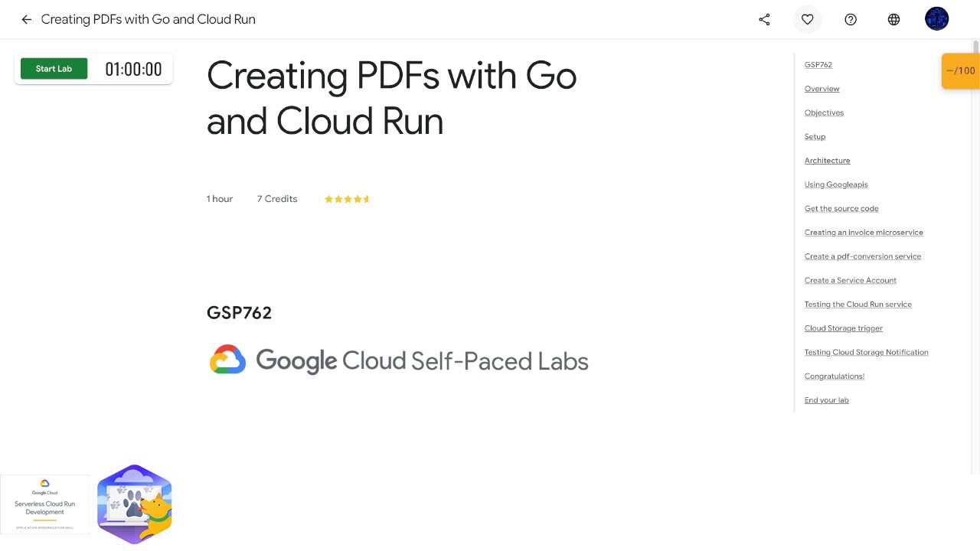Jump to Using Googleapis section

tap(836, 184)
